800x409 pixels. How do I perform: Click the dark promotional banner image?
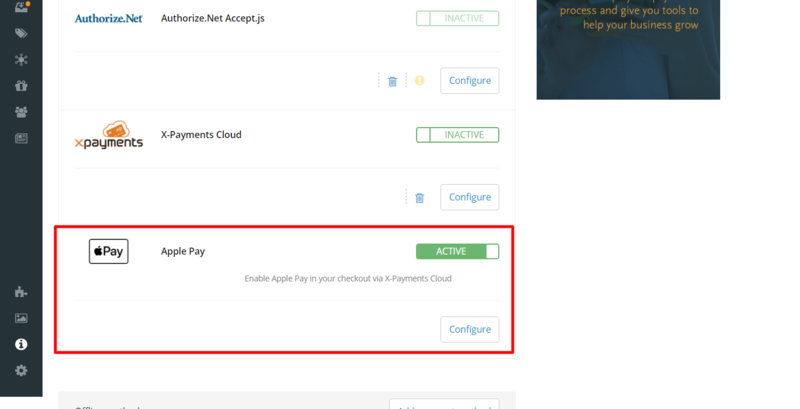click(628, 49)
